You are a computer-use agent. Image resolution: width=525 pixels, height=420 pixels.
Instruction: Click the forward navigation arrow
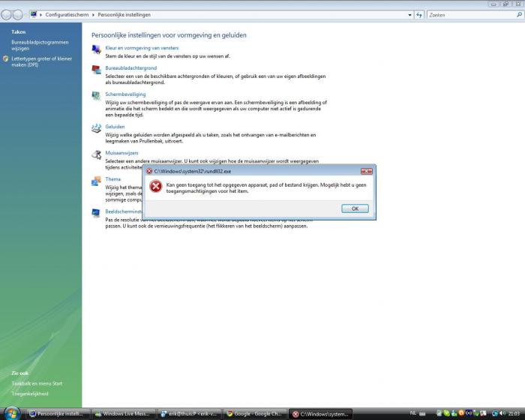pyautogui.click(x=18, y=15)
